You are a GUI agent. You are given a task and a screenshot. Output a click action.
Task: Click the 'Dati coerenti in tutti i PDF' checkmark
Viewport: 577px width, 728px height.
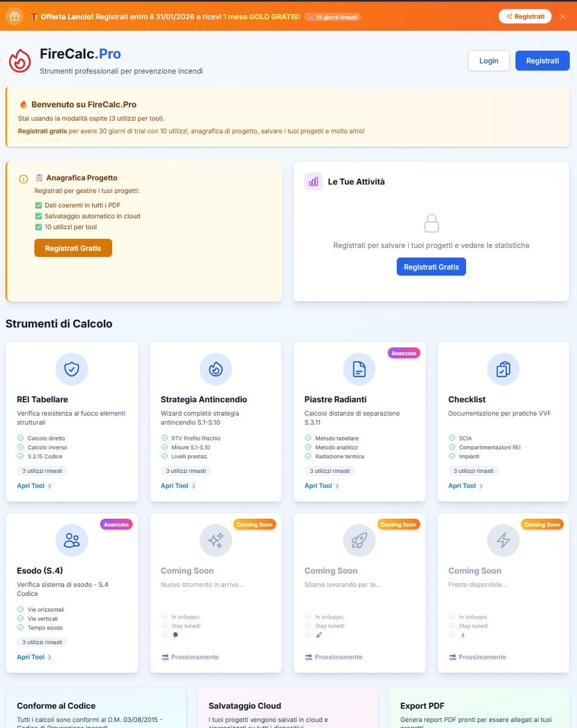pyautogui.click(x=39, y=205)
